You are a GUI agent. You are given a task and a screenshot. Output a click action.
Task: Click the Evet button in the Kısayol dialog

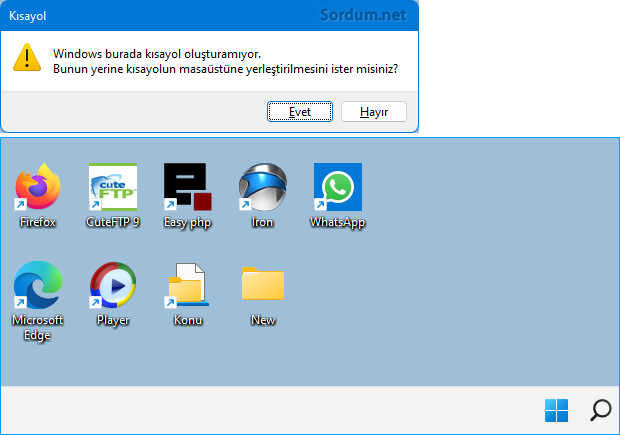[300, 112]
